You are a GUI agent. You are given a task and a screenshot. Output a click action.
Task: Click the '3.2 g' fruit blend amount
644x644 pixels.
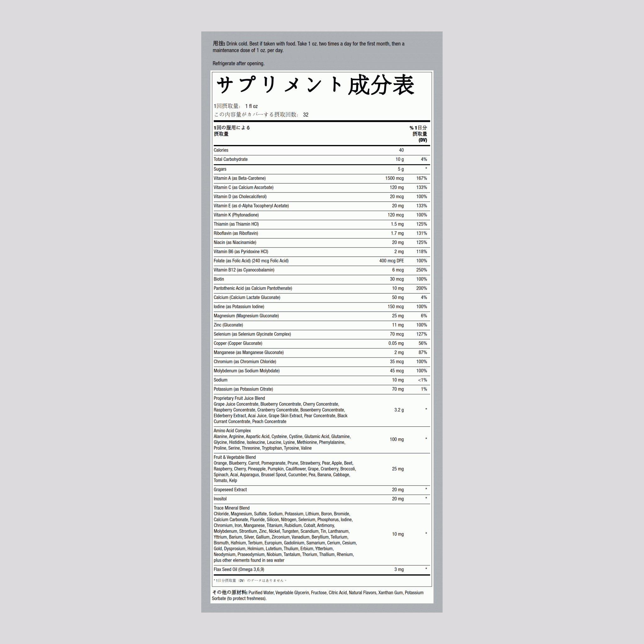[399, 410]
